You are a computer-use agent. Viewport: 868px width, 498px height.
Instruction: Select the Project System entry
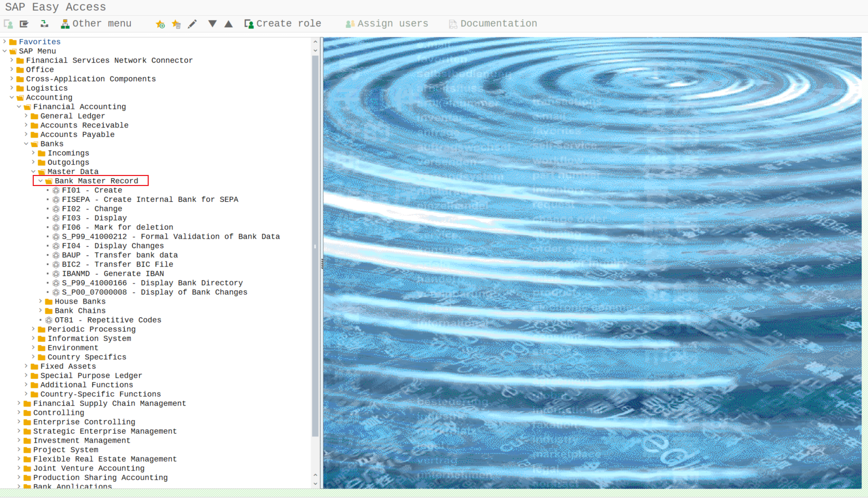66,450
